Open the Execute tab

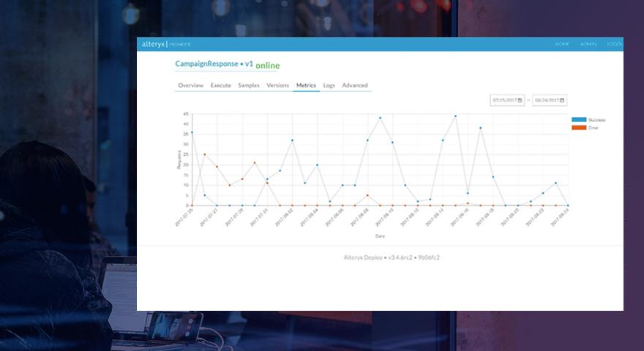coord(220,86)
